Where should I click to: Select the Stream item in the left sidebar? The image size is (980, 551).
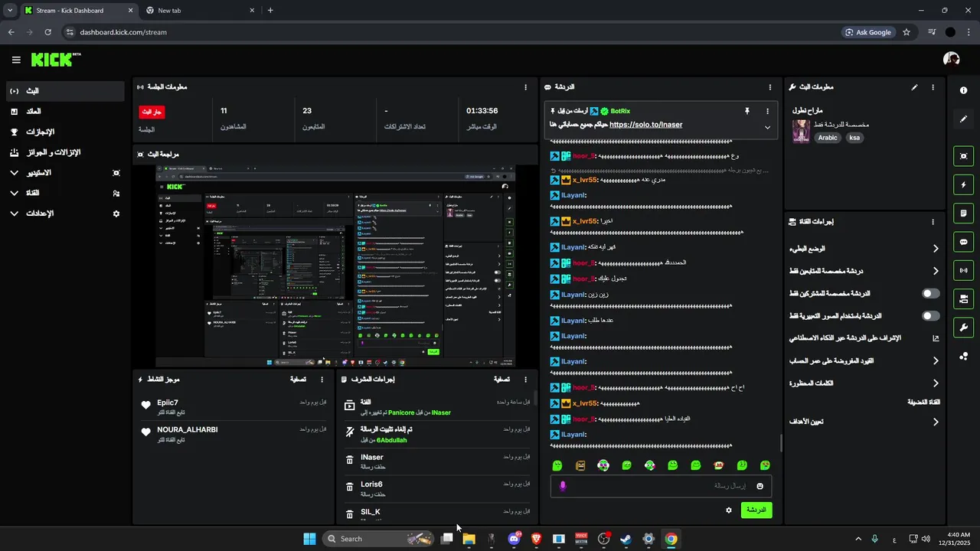point(64,91)
